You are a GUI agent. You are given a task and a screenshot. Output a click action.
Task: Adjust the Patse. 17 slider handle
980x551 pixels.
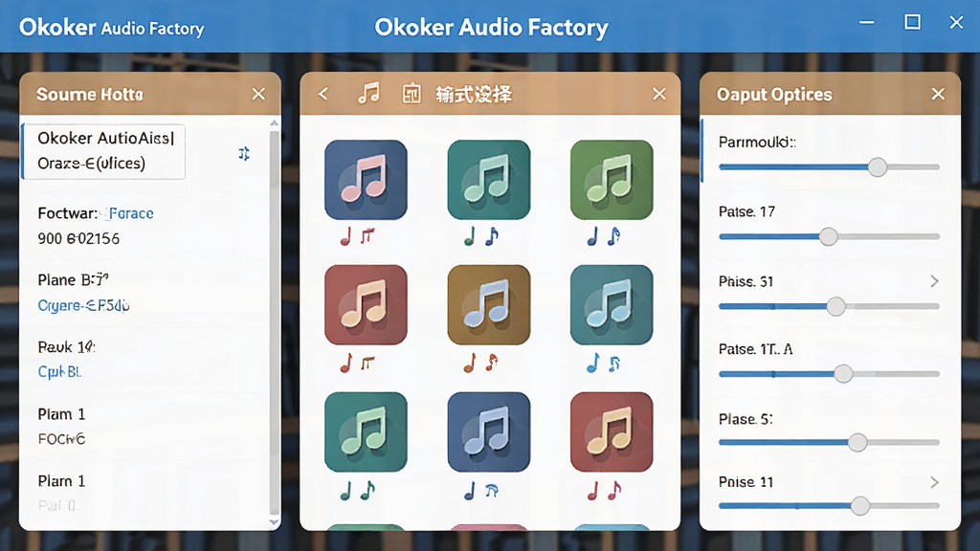[828, 237]
